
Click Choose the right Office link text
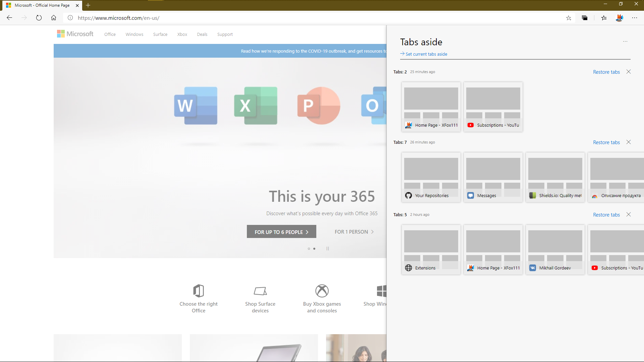(x=199, y=307)
